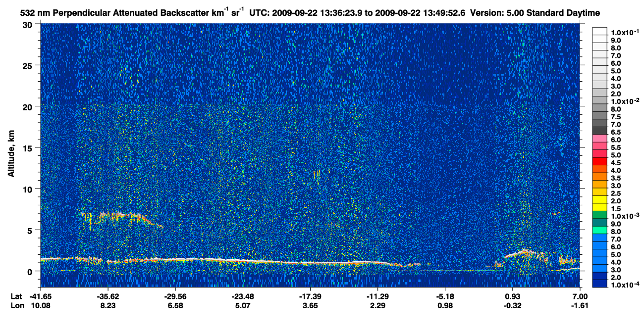Select the darkest navy swatch at colorbar bottom
Image resolution: width=644 pixels, height=330 pixels.
point(600,283)
